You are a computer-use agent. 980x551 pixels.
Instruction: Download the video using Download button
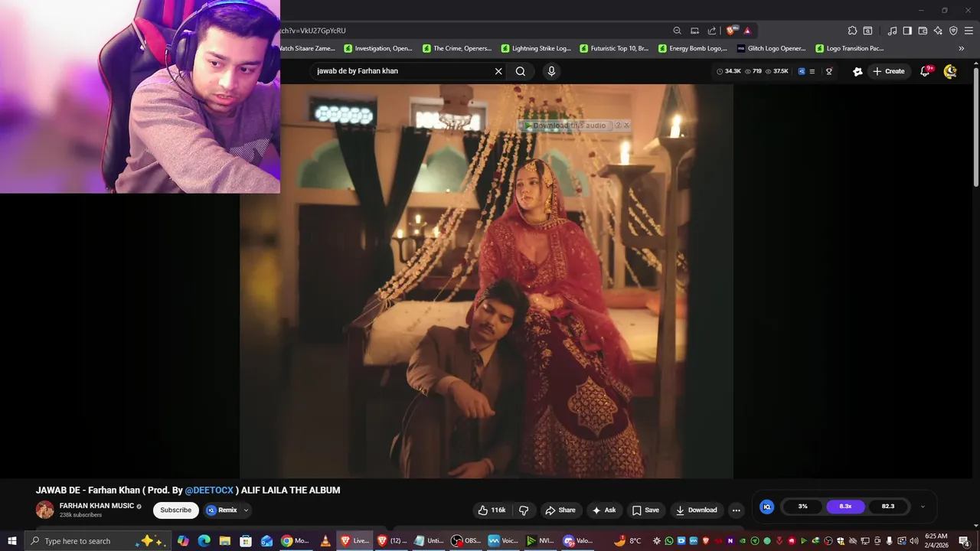[x=696, y=510]
